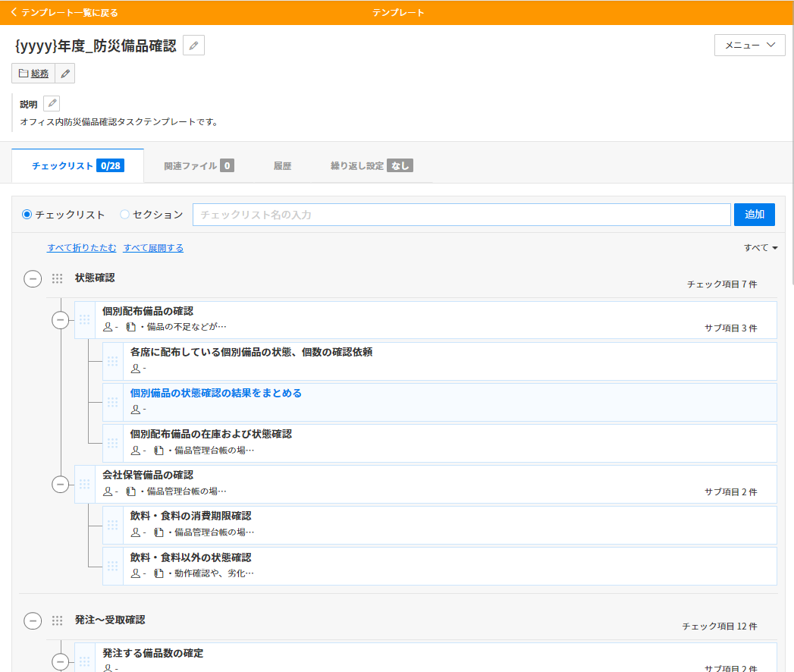794x672 pixels.
Task: Click the note icon on 会社保管備品の確認
Action: [130, 491]
